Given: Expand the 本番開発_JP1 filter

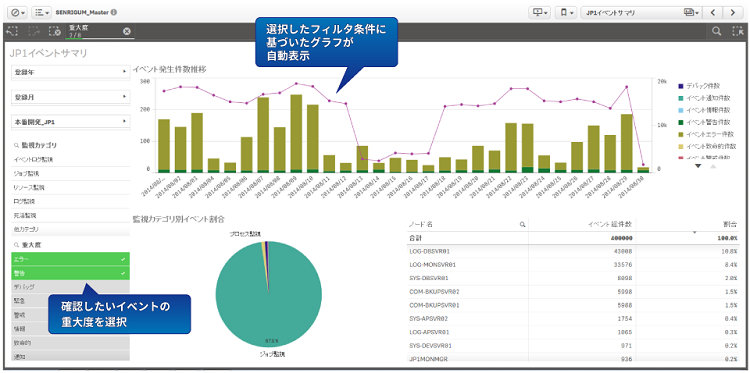Looking at the screenshot, I should click(70, 122).
